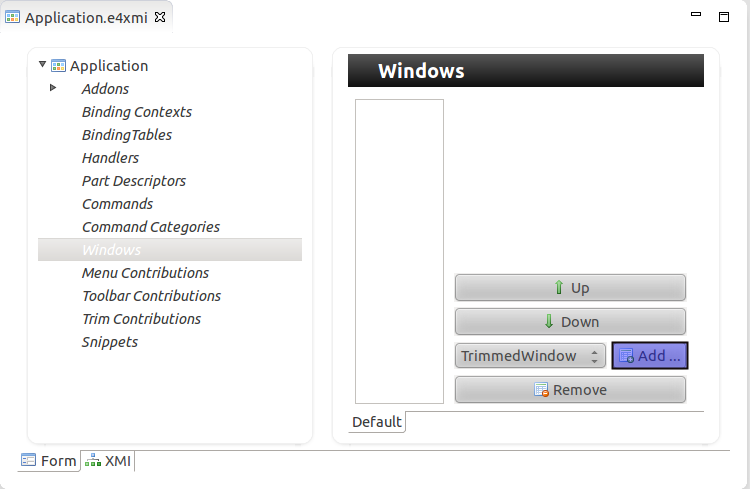Click the green Up arrow icon
Image resolution: width=750 pixels, height=489 pixels.
[x=559, y=288]
